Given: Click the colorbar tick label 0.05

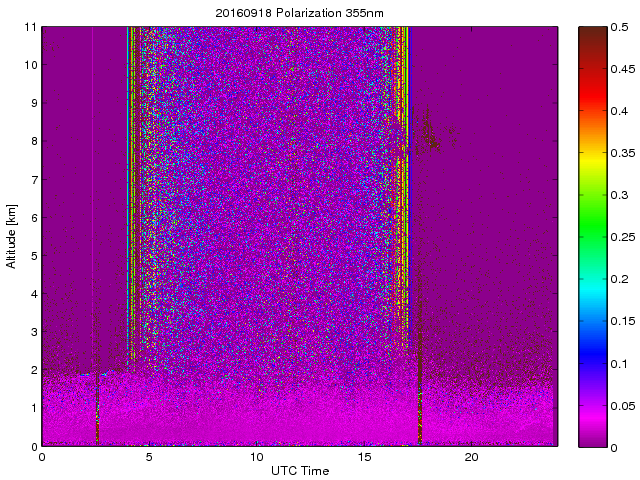Looking at the screenshot, I should [x=619, y=405].
